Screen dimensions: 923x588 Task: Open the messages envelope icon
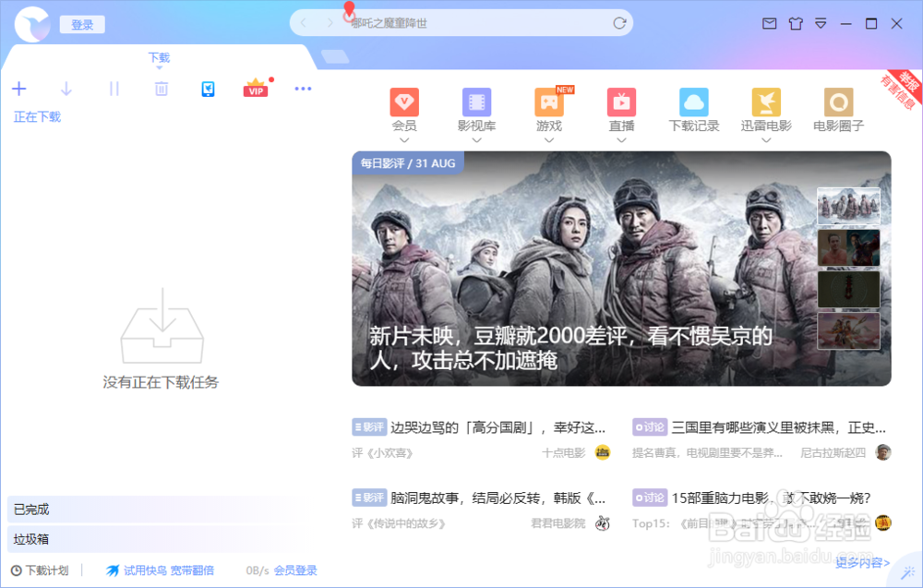[x=770, y=24]
